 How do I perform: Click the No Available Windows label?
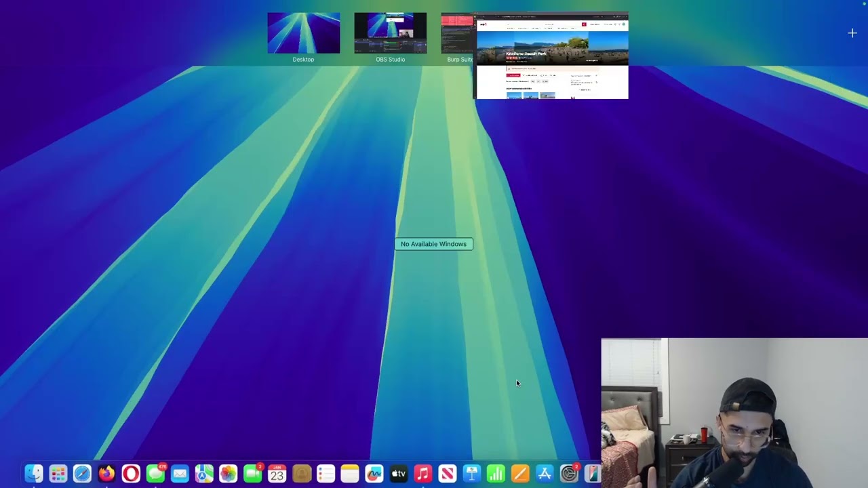(433, 244)
